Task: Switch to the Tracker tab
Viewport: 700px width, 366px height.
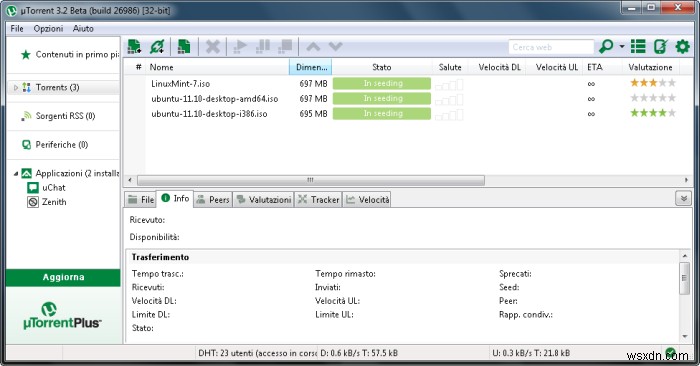Action: click(318, 200)
